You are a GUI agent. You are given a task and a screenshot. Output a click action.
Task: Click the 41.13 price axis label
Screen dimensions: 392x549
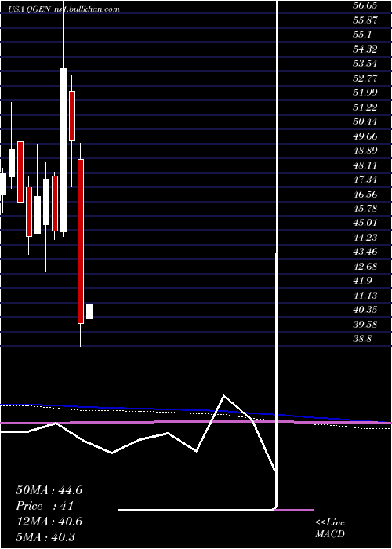[x=365, y=296]
